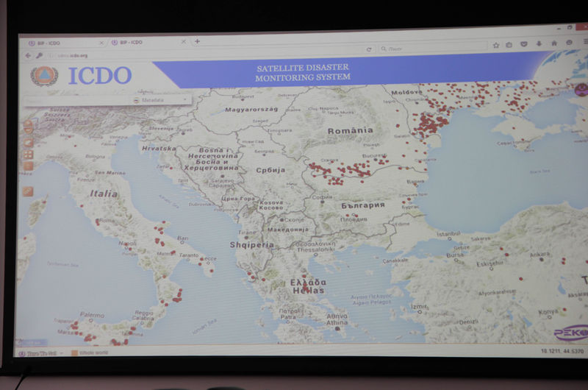Click the Athina city label
Viewport: 588px width, 390px height.
(x=337, y=322)
